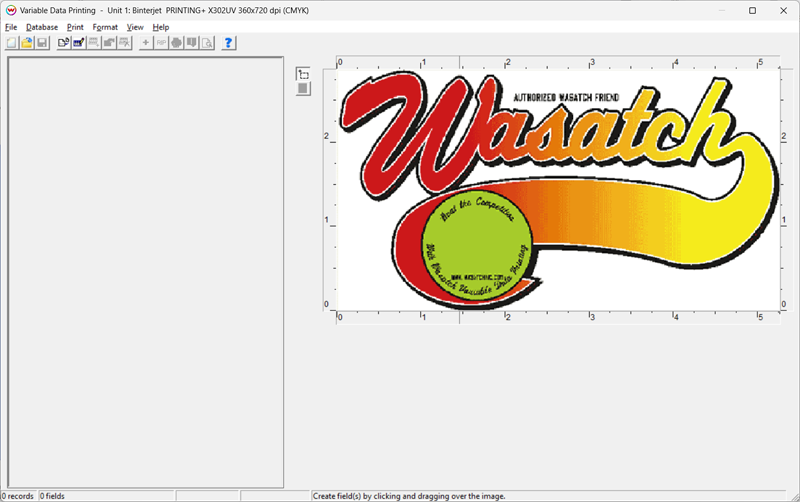The height and width of the screenshot is (502, 800).
Task: Open the File menu
Action: [11, 27]
